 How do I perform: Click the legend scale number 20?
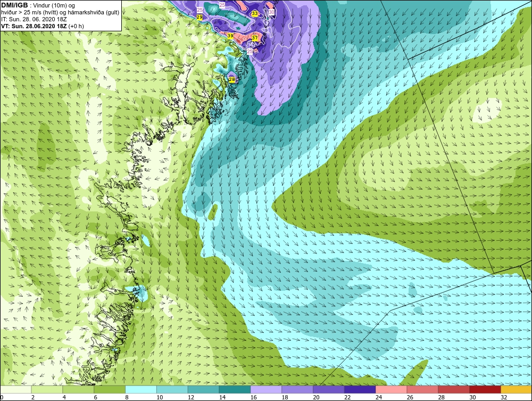tap(316, 397)
